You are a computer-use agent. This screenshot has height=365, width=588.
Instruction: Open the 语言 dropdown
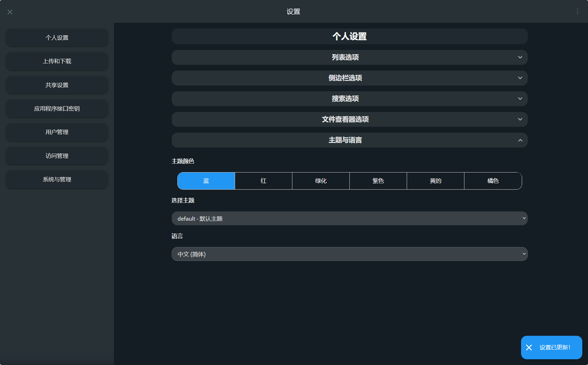pos(349,254)
